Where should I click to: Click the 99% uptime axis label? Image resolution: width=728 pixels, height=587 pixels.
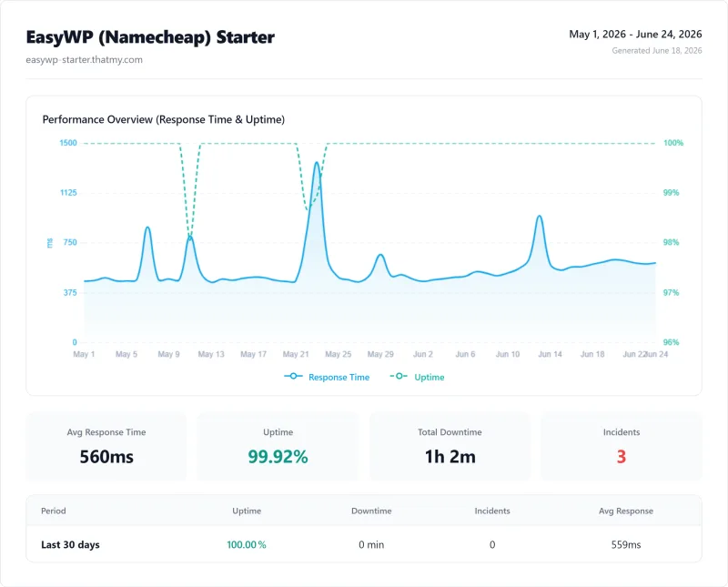(x=671, y=193)
